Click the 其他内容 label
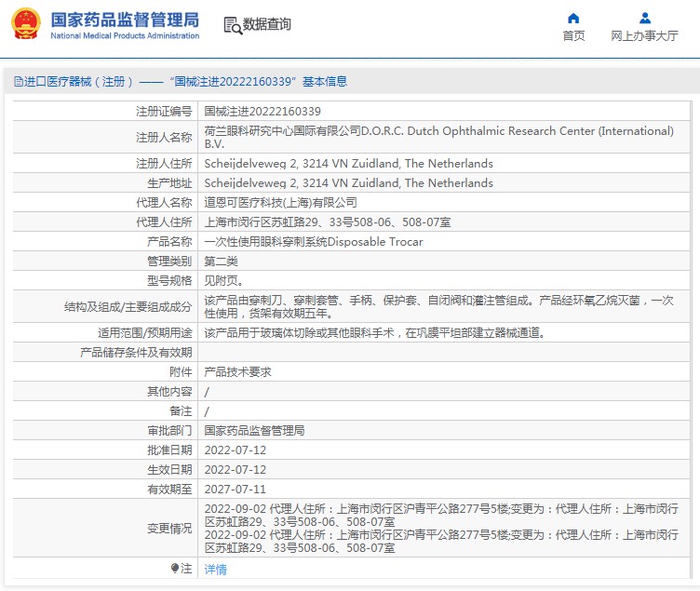The image size is (700, 591). pyautogui.click(x=169, y=392)
